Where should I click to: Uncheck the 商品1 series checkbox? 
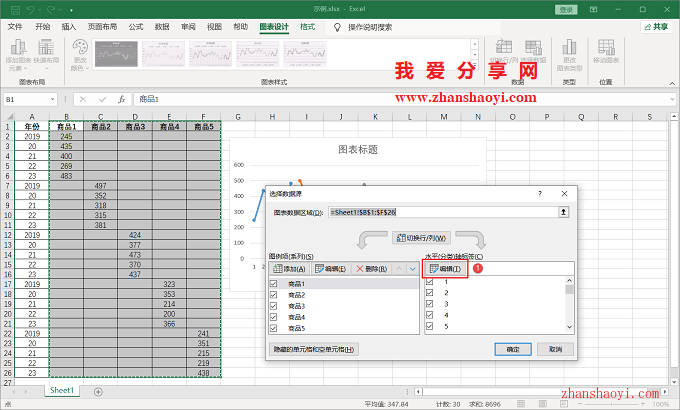(x=274, y=284)
